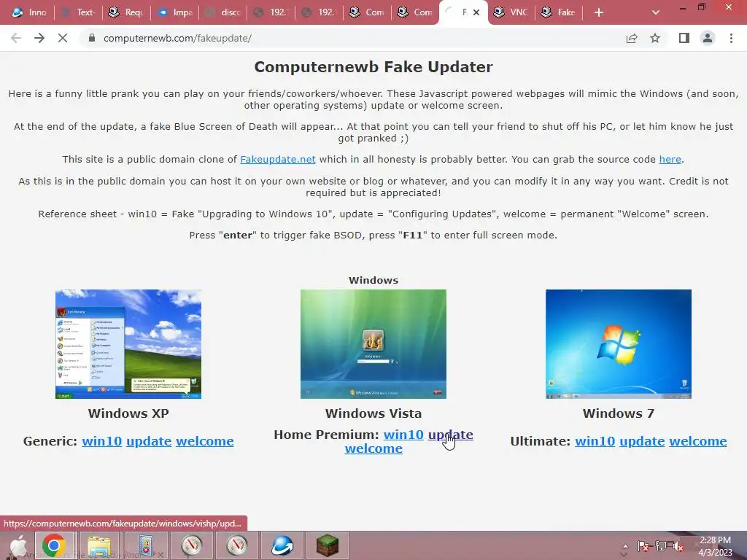This screenshot has width=747, height=560.
Task: Open the source code 'here' link
Action: (670, 160)
